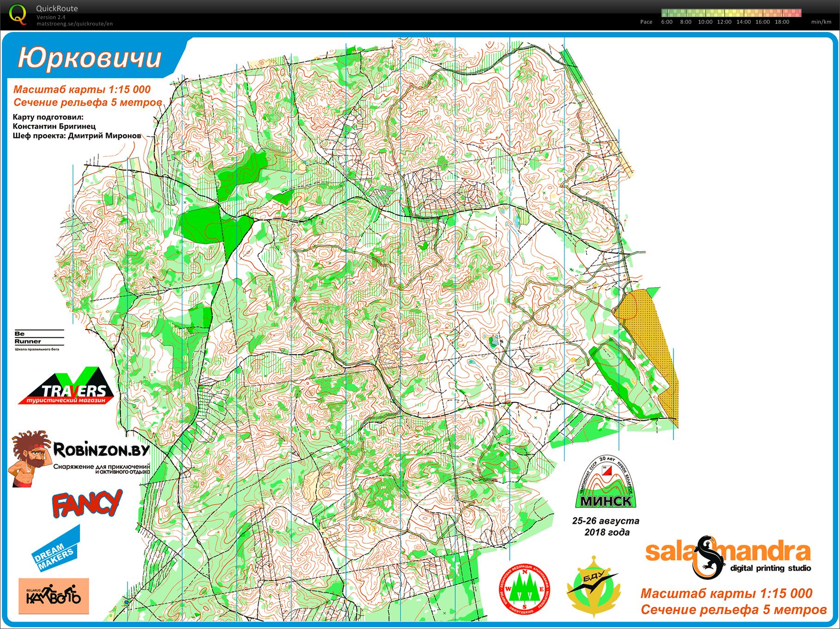Click the Юрковичи map title
The width and height of the screenshot is (840, 629).
tap(90, 58)
